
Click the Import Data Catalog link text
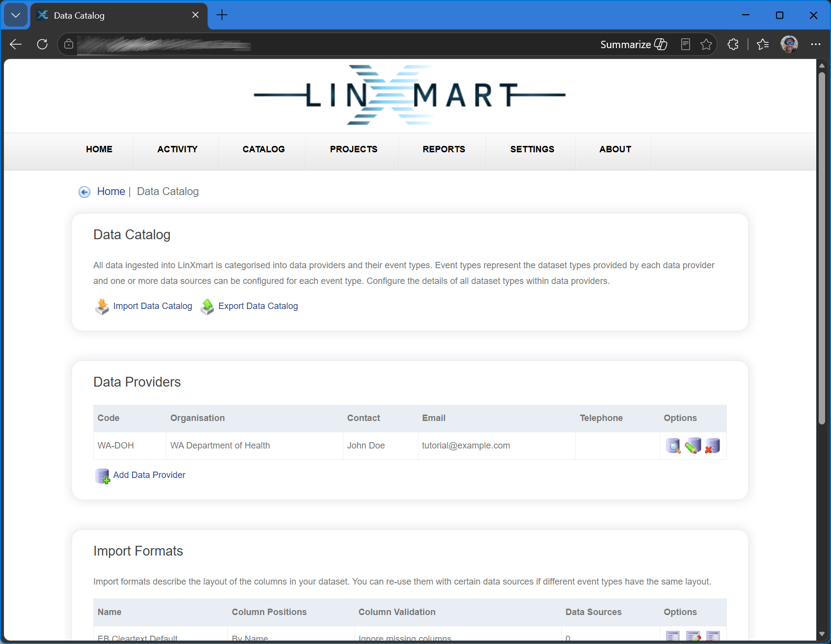153,306
